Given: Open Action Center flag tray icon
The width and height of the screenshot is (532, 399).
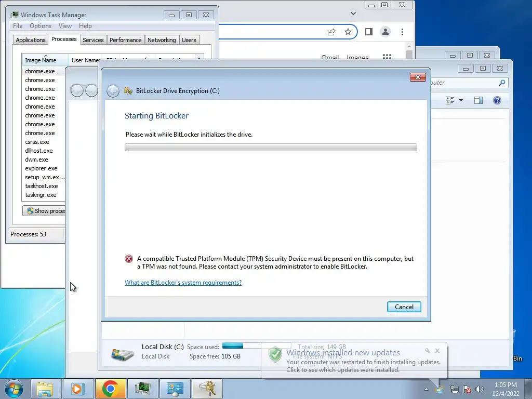Looking at the screenshot, I should (467, 389).
